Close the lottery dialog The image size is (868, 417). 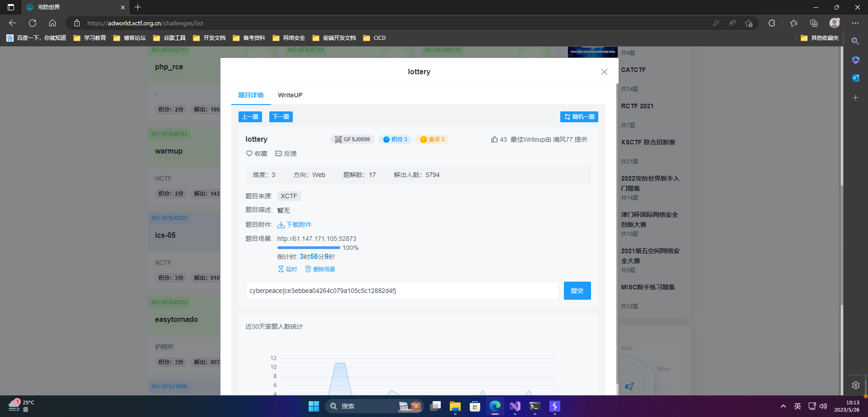click(x=604, y=72)
